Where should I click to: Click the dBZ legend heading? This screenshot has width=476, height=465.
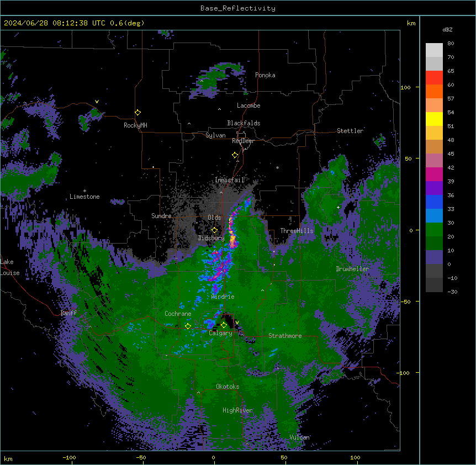447,30
